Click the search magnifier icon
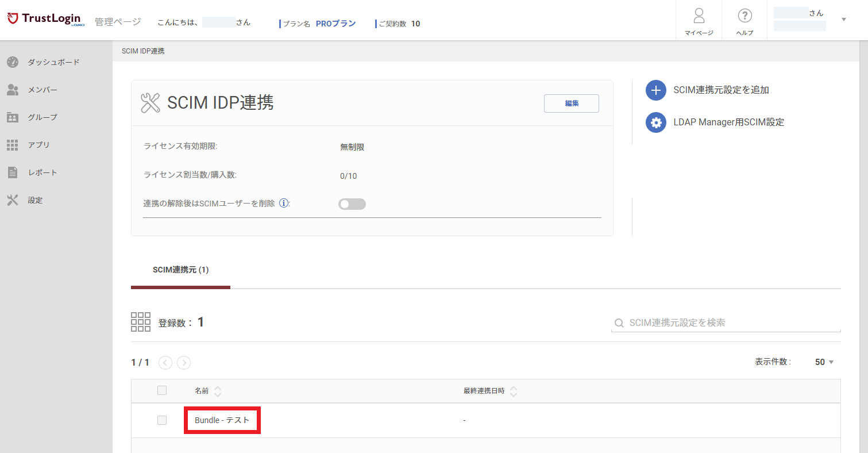Viewport: 868px width, 453px height. 619,323
